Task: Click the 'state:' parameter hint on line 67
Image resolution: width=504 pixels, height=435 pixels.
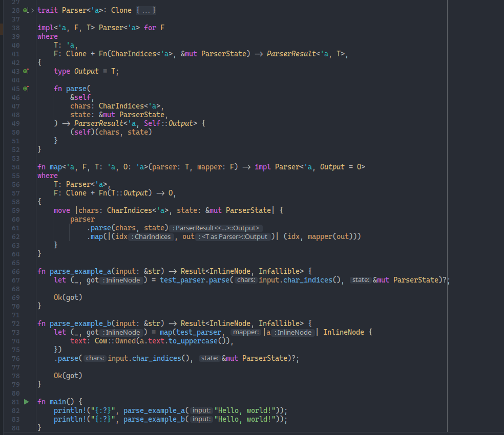Action: 360,280
